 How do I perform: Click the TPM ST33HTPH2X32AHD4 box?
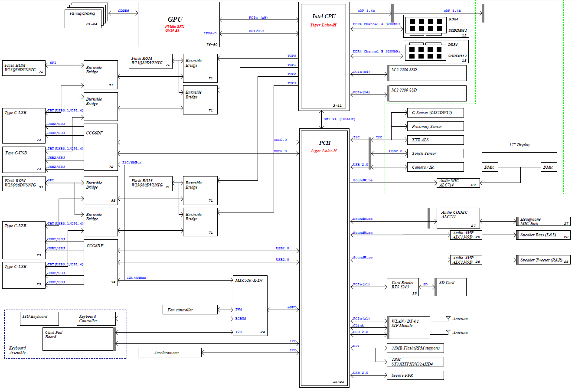pyautogui.click(x=415, y=362)
